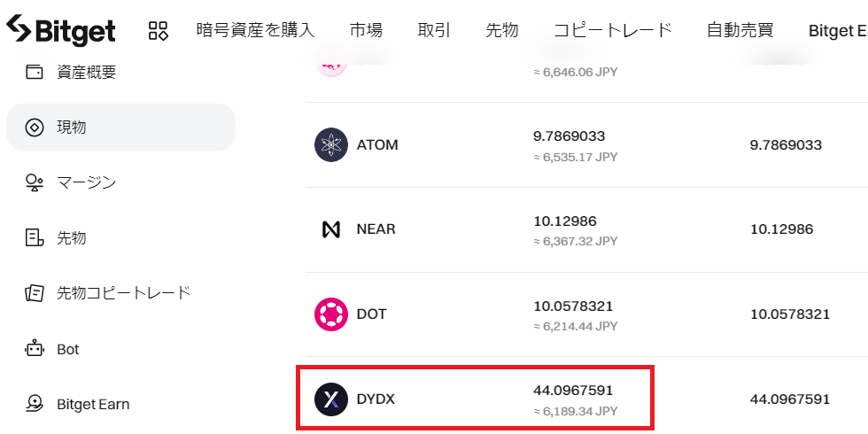Open the コピートレード menu item
The width and height of the screenshot is (868, 434).
[612, 30]
